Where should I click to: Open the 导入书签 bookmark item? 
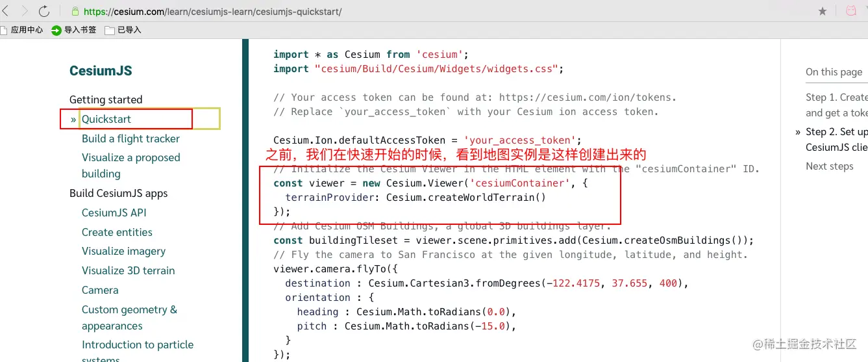(74, 30)
